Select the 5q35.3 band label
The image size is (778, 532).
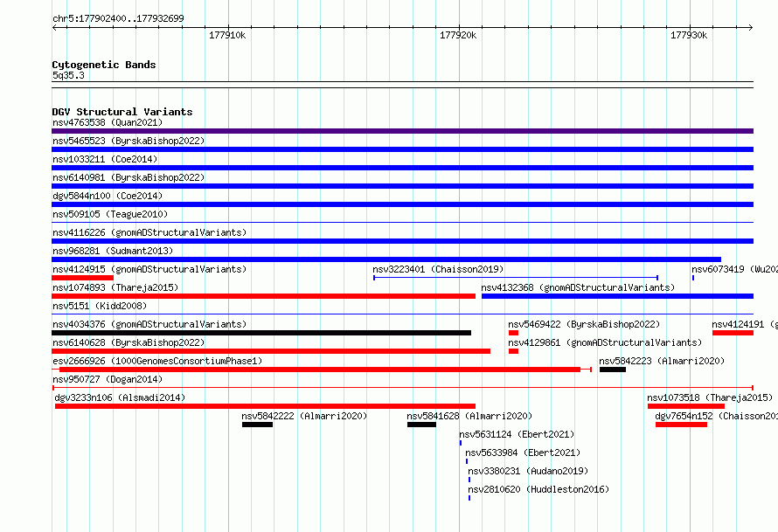click(x=68, y=75)
